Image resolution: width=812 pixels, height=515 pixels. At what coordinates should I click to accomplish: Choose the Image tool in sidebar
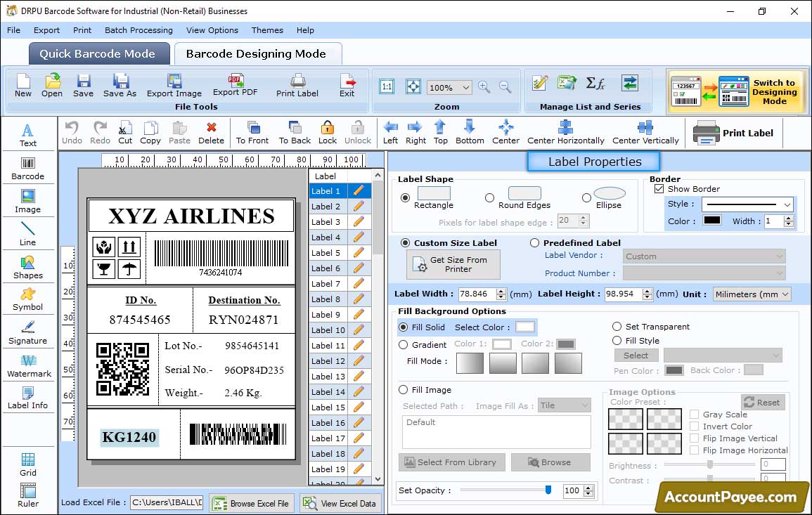28,202
